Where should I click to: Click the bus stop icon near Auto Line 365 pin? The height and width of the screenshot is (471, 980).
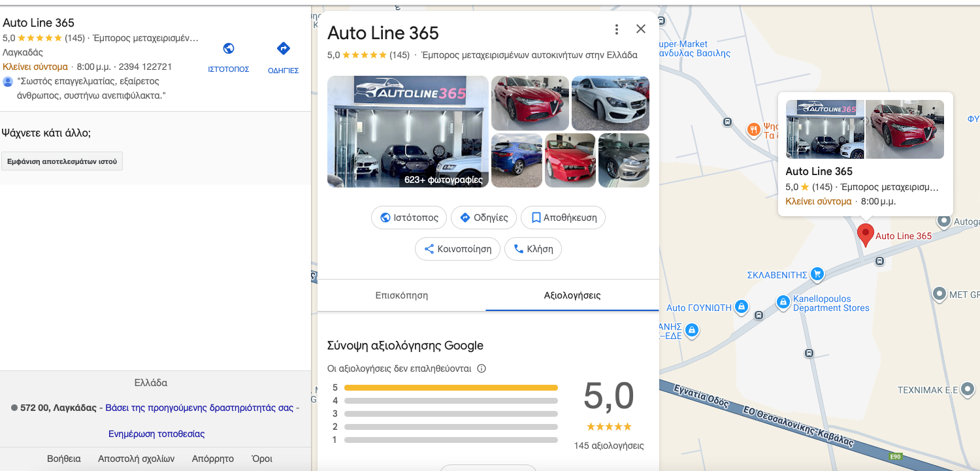(x=880, y=261)
